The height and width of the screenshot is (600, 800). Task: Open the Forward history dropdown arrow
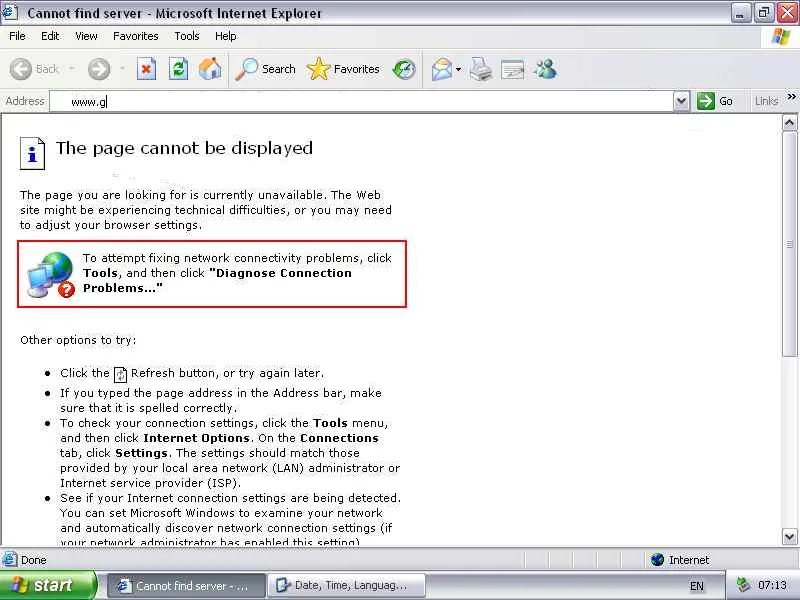click(x=122, y=68)
